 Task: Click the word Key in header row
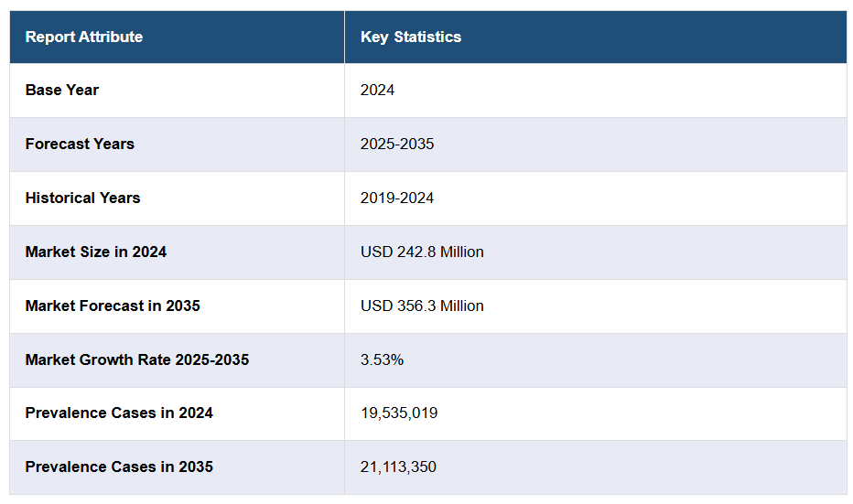click(x=374, y=38)
